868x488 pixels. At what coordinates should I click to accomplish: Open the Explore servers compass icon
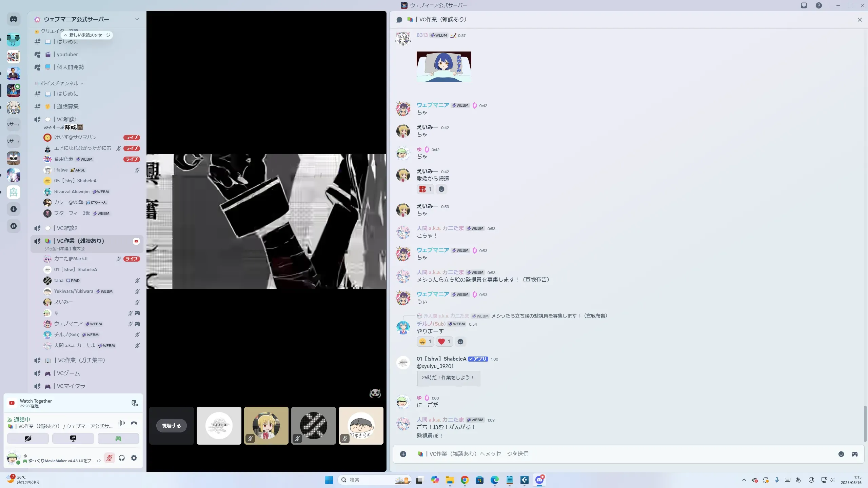click(14, 226)
